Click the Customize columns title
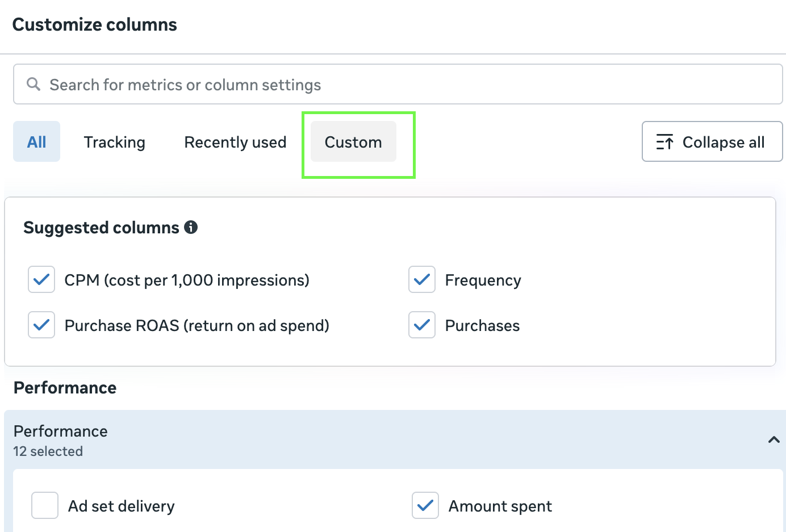Image resolution: width=786 pixels, height=532 pixels. pos(95,24)
